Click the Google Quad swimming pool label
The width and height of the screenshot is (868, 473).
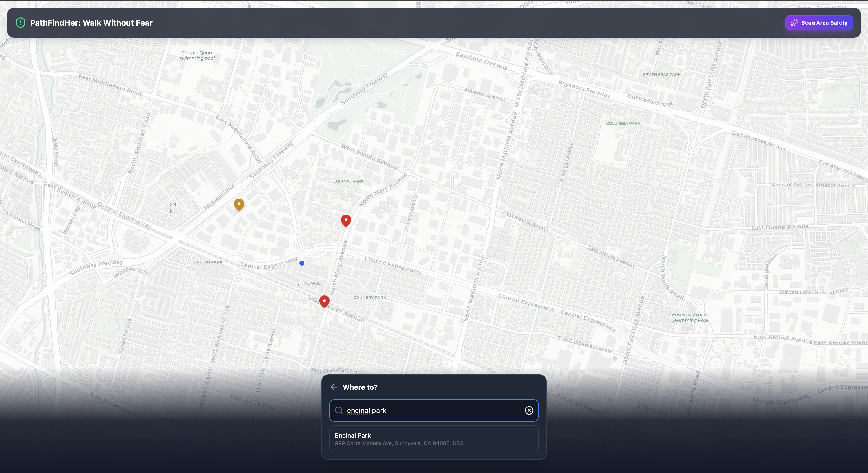197,55
